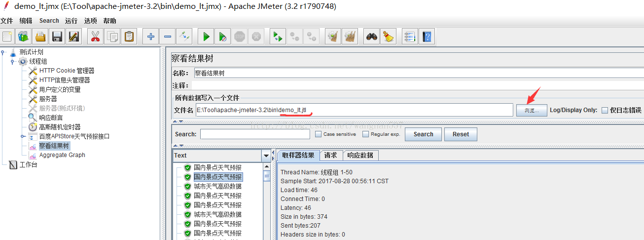The width and height of the screenshot is (644, 240).
Task: Click Start no pauses icon
Action: point(223,37)
